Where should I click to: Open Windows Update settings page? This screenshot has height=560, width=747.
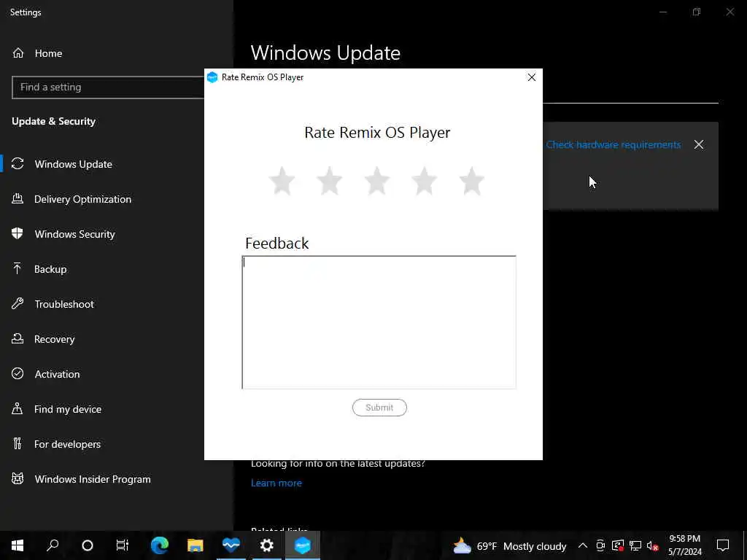click(x=74, y=164)
